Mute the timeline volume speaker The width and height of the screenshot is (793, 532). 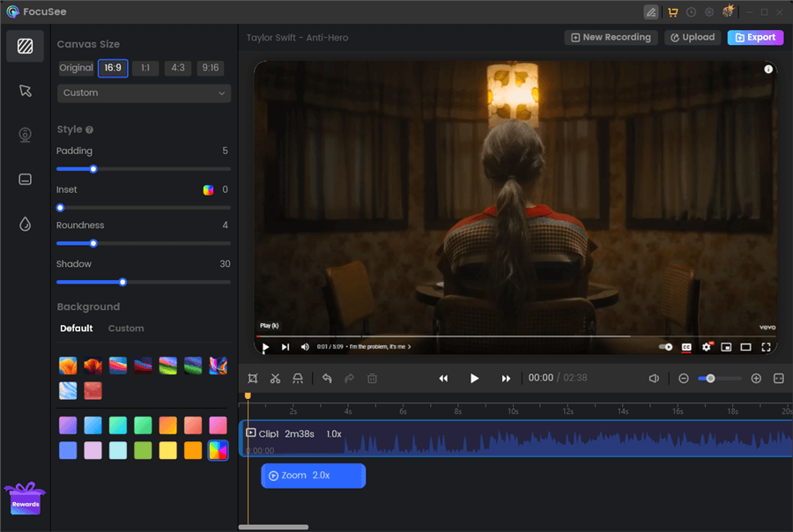(x=654, y=378)
